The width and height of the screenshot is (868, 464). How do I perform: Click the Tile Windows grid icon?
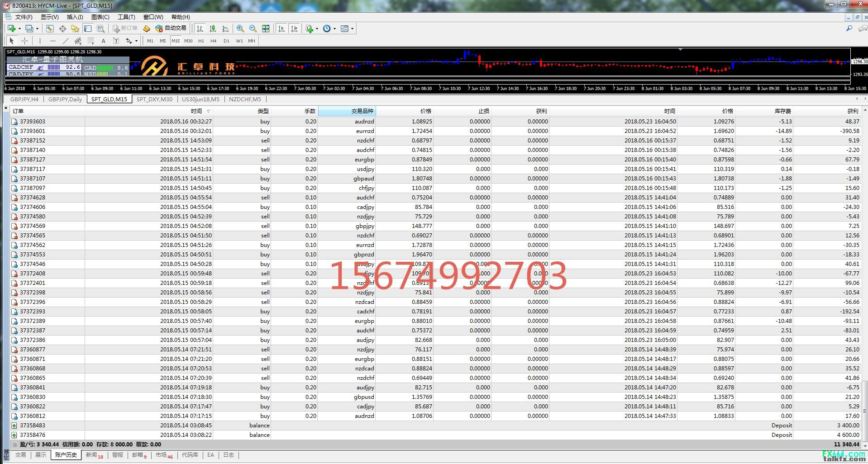pyautogui.click(x=266, y=28)
